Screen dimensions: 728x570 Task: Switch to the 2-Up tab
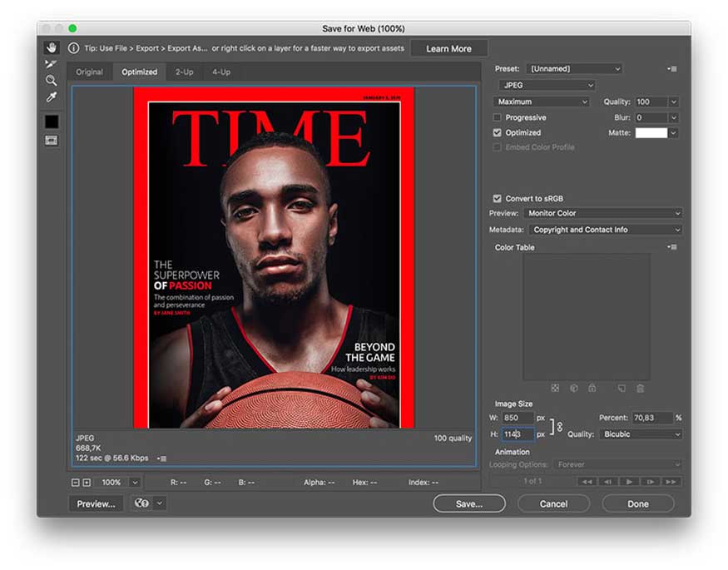[185, 72]
